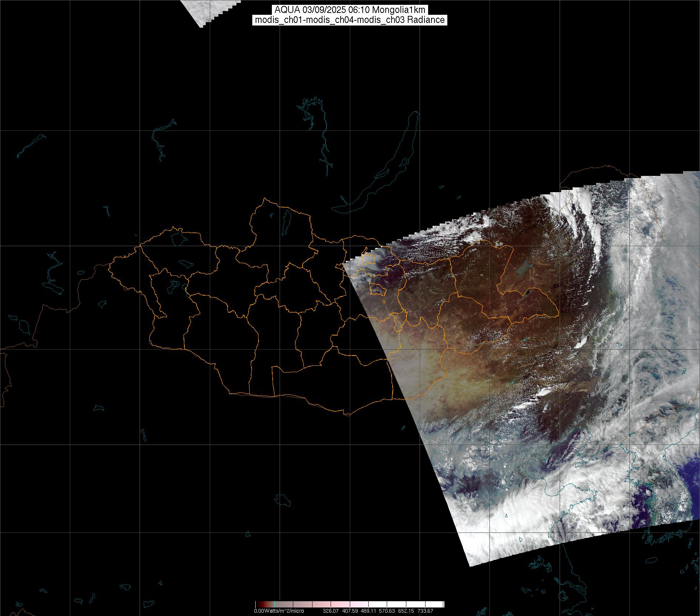Click the title "AQUA 03/09/2025 06:10 Mongolia1km"
Screen dimensions: 700x616
pos(350,10)
